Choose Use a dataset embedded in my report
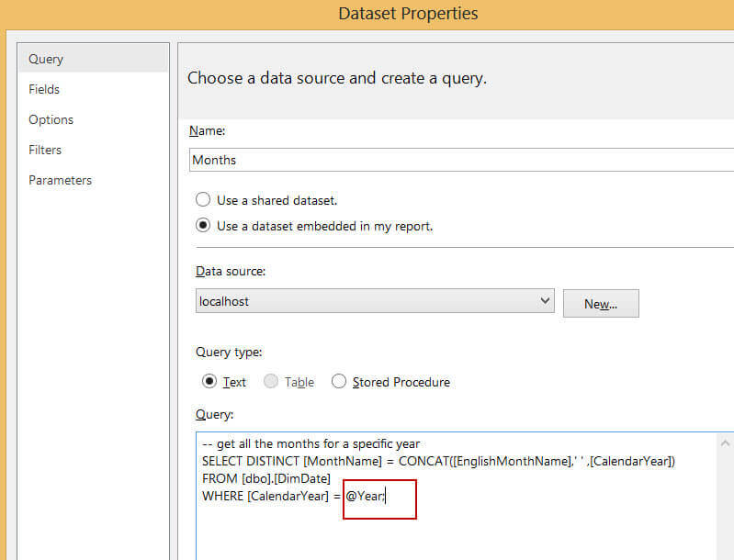The height and width of the screenshot is (560, 734). point(204,226)
